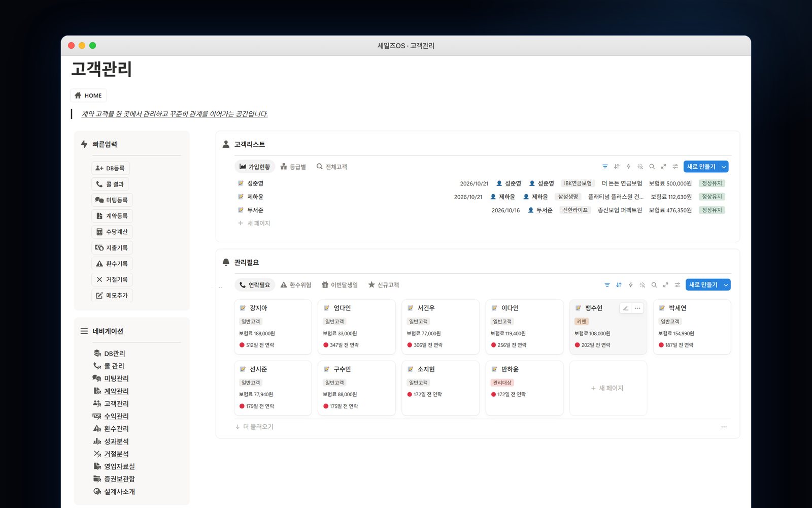Click the DB등록 quick input button
Screen dimensions: 812x508
pos(111,168)
